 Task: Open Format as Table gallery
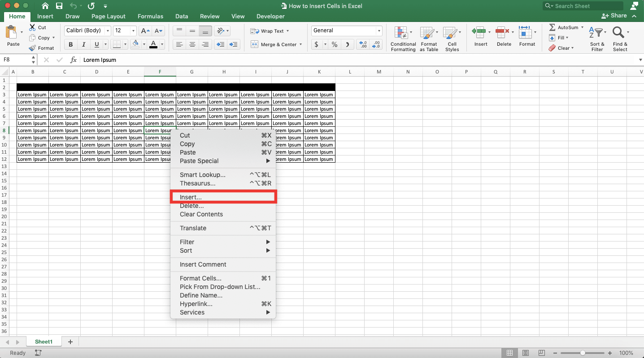(x=429, y=39)
